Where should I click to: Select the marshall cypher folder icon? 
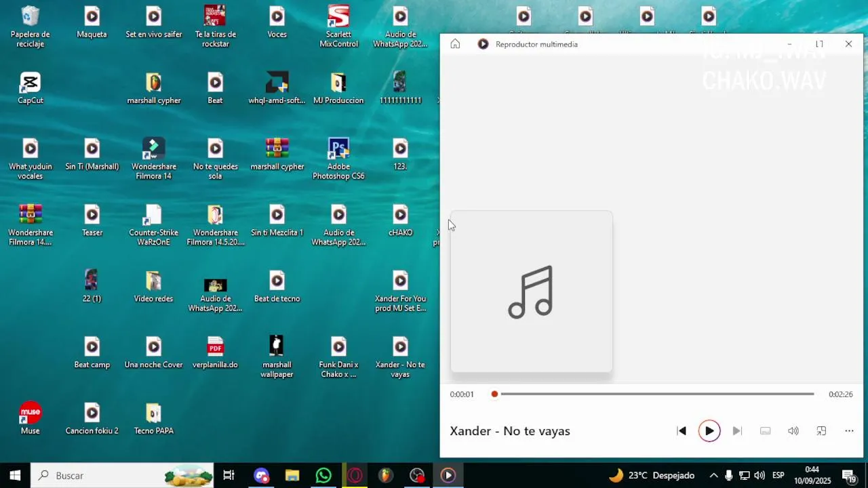pos(154,89)
